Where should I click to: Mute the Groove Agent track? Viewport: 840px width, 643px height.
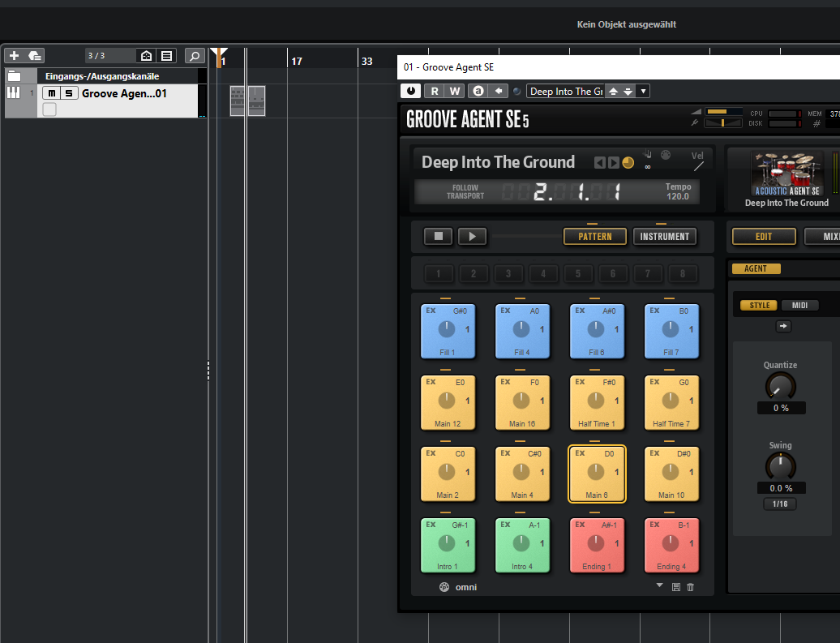pyautogui.click(x=51, y=93)
